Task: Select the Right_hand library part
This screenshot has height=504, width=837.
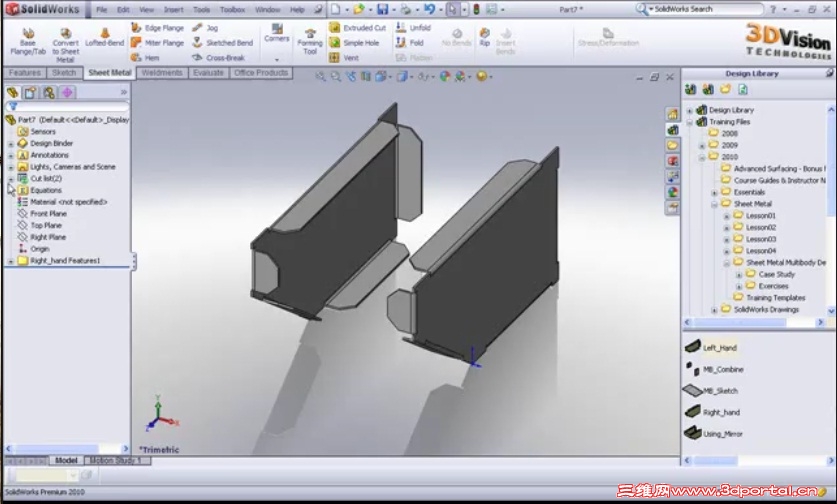Action: 712,412
